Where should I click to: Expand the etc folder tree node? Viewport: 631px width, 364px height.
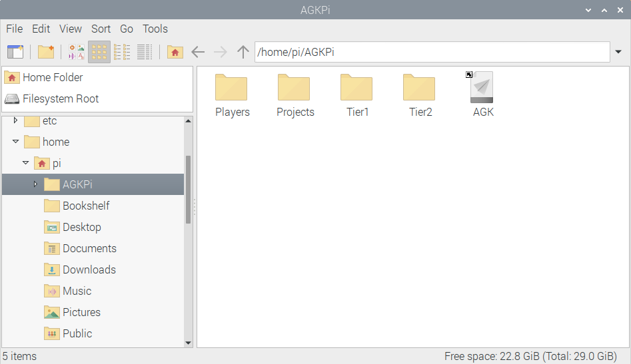pos(15,120)
